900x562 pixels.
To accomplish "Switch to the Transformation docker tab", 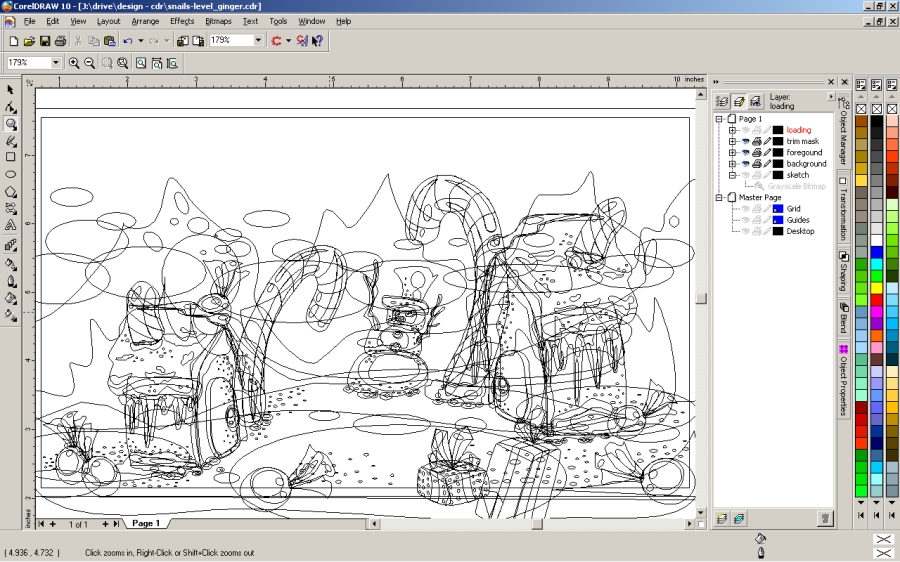I will pos(843,208).
